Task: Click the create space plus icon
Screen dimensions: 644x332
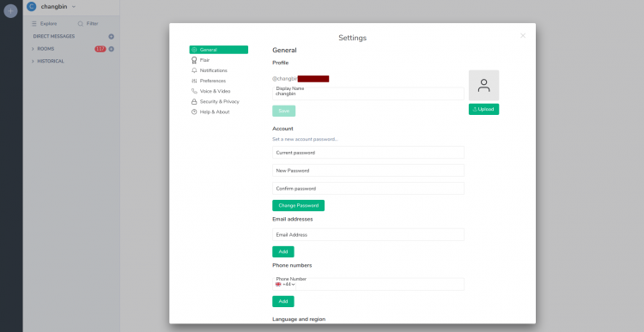Action: 10,11
